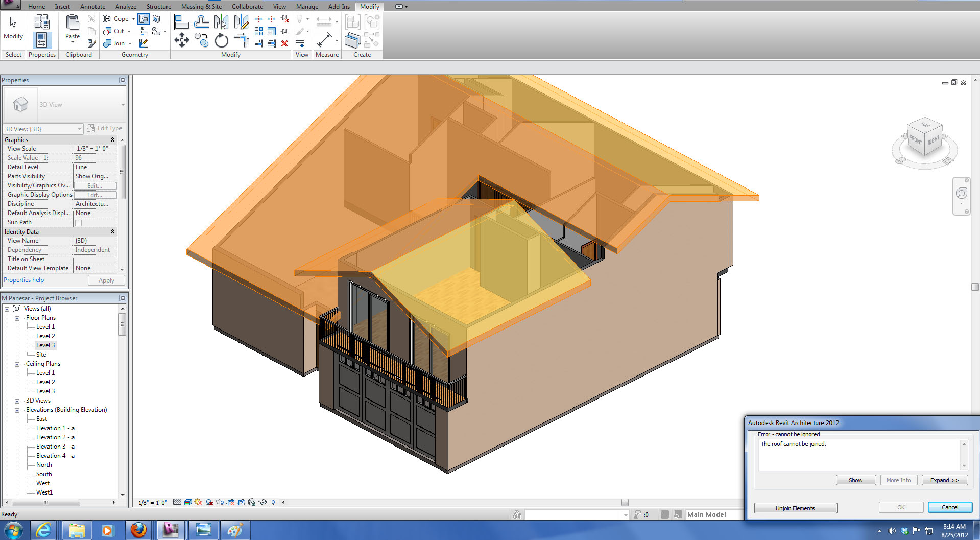
Task: Click the red Delete X icon
Action: 284,43
